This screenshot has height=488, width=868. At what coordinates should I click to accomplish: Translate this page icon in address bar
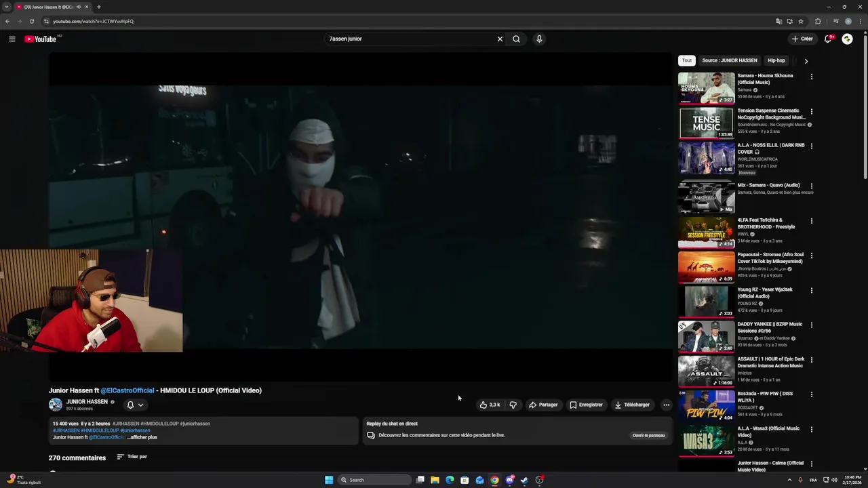coord(778,21)
